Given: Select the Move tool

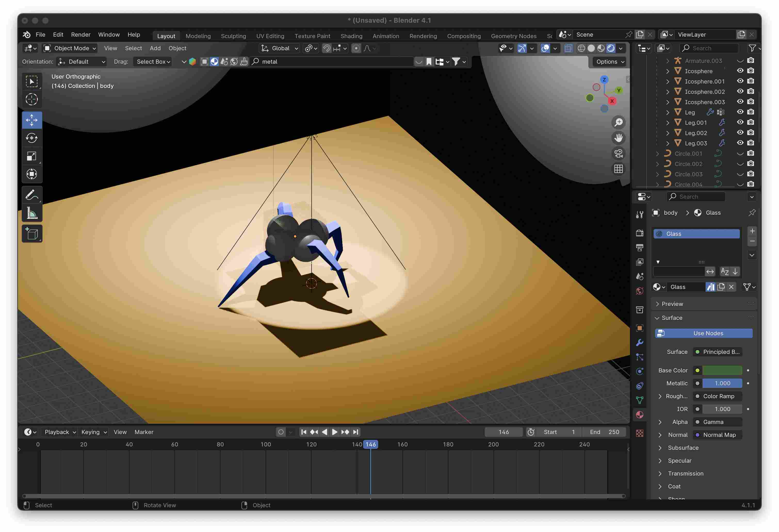Looking at the screenshot, I should click(x=32, y=120).
